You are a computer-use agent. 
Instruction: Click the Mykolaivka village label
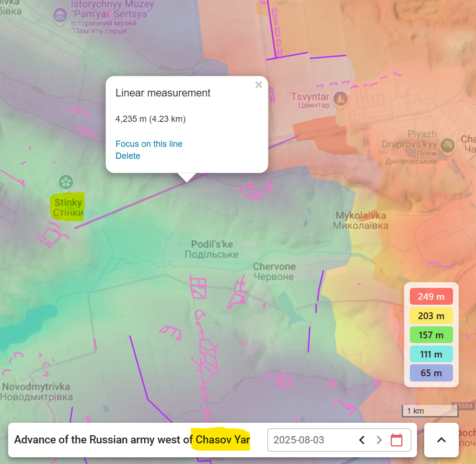[360, 220]
